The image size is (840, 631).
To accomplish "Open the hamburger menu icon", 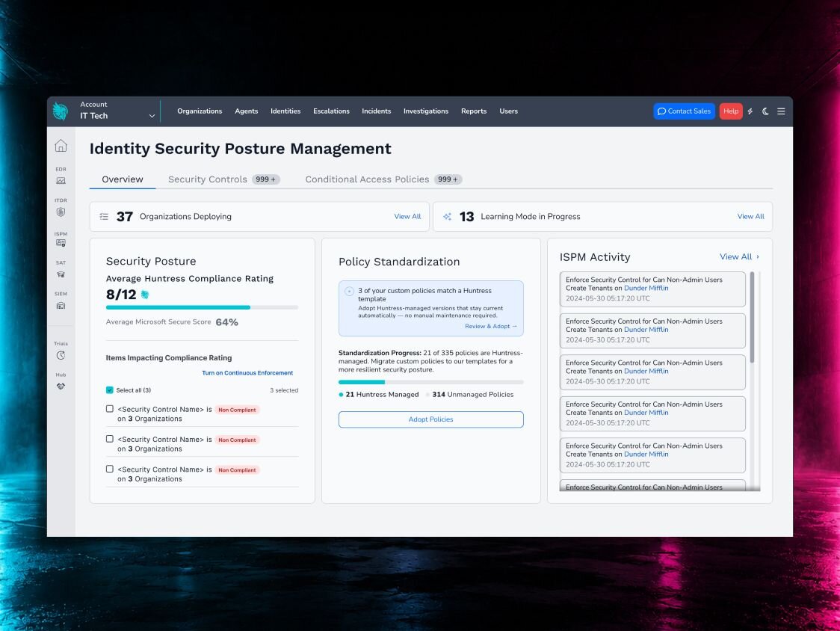I will [781, 111].
